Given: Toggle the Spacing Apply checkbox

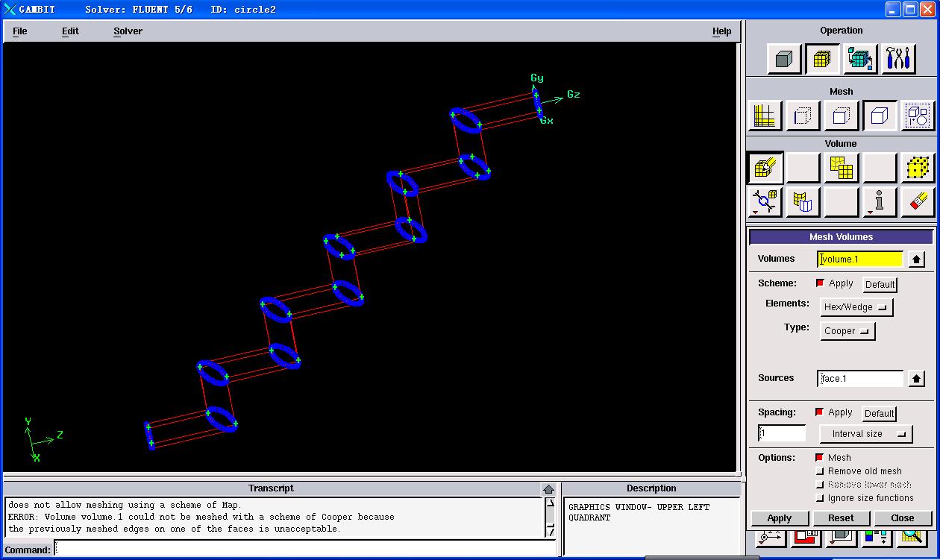Looking at the screenshot, I should (x=820, y=412).
